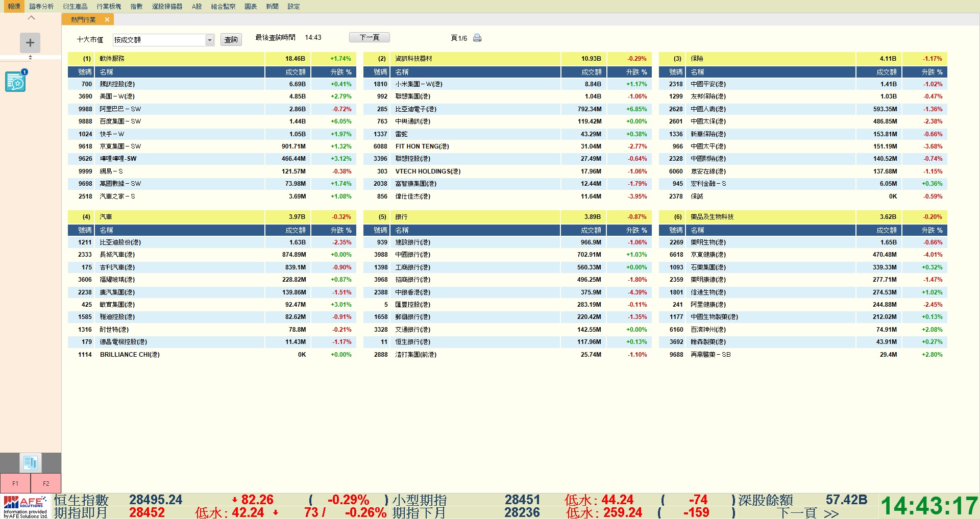This screenshot has width=980, height=519.
Task: Click stock row 939 建設銀行
Action: pos(507,242)
